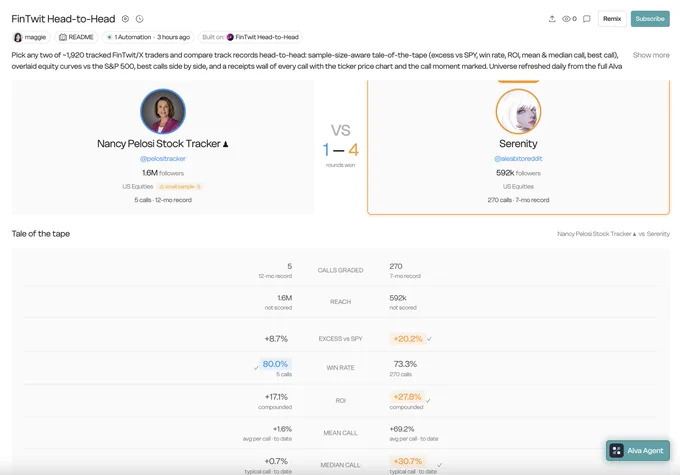The height and width of the screenshot is (475, 680).
Task: Click the eye views counter icon
Action: coord(566,19)
